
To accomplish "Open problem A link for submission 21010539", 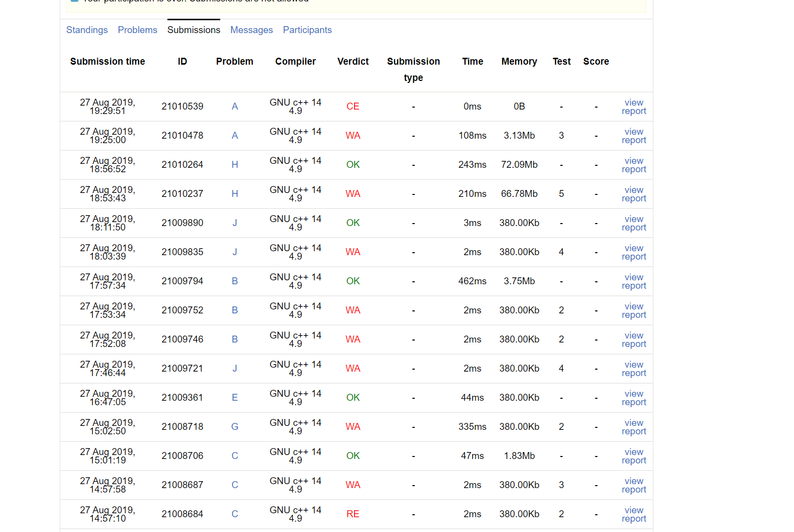I will 235,107.
